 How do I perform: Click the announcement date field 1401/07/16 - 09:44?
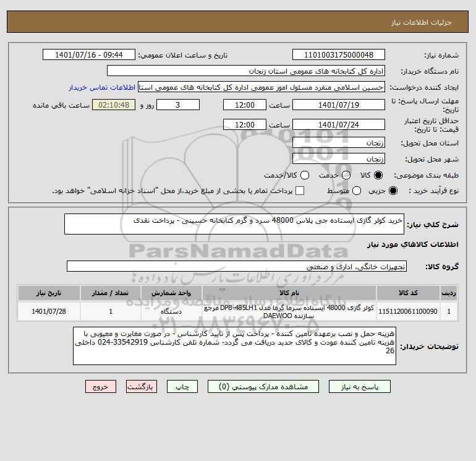click(89, 54)
